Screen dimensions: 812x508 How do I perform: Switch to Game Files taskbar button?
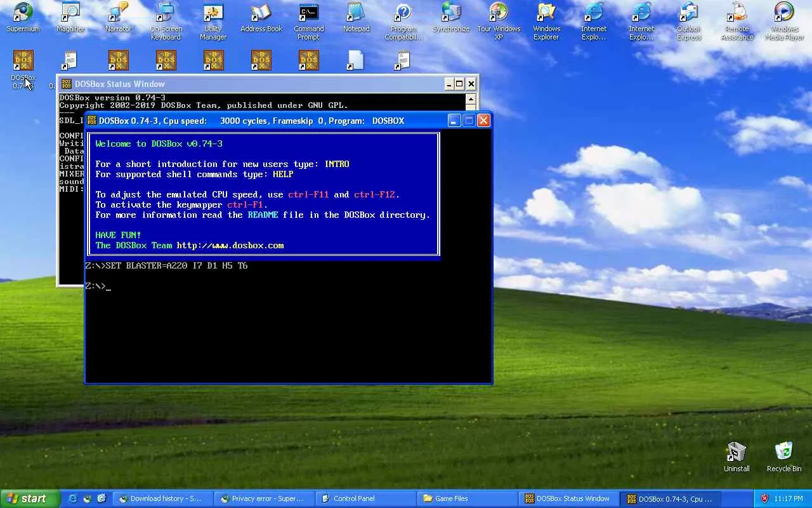point(467,498)
